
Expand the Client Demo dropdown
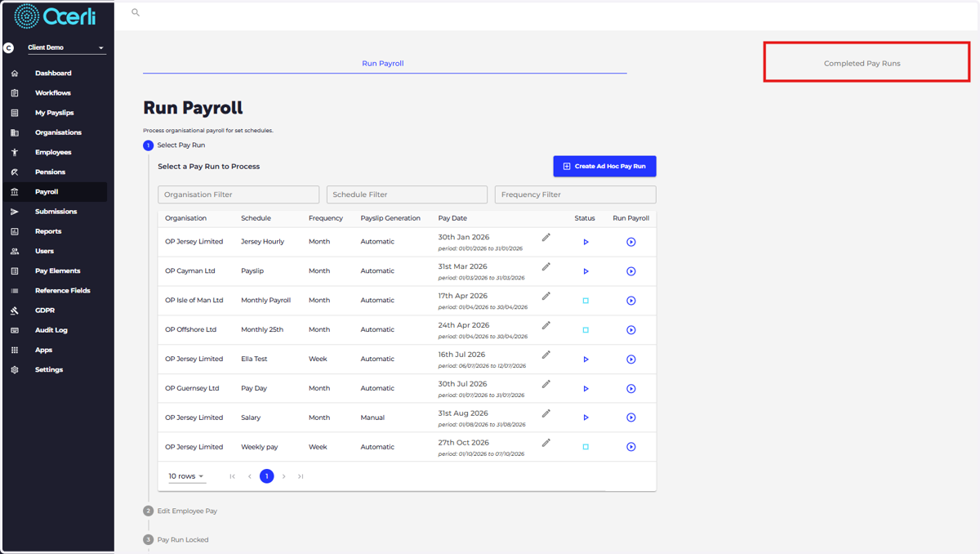coord(65,47)
